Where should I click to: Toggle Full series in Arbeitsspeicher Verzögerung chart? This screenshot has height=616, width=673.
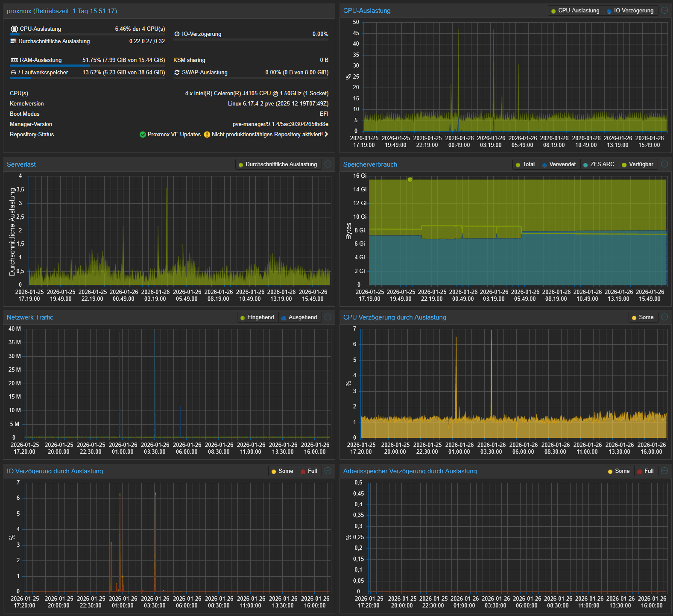click(x=646, y=471)
